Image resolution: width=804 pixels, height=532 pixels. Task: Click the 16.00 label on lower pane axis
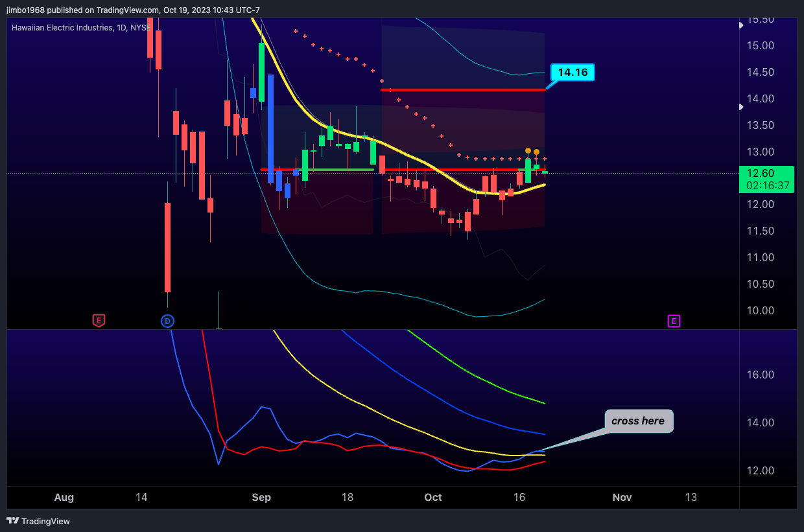click(760, 375)
